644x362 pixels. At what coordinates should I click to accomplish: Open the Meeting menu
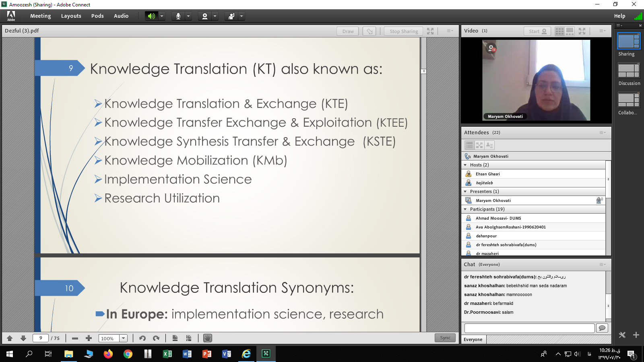pyautogui.click(x=40, y=16)
